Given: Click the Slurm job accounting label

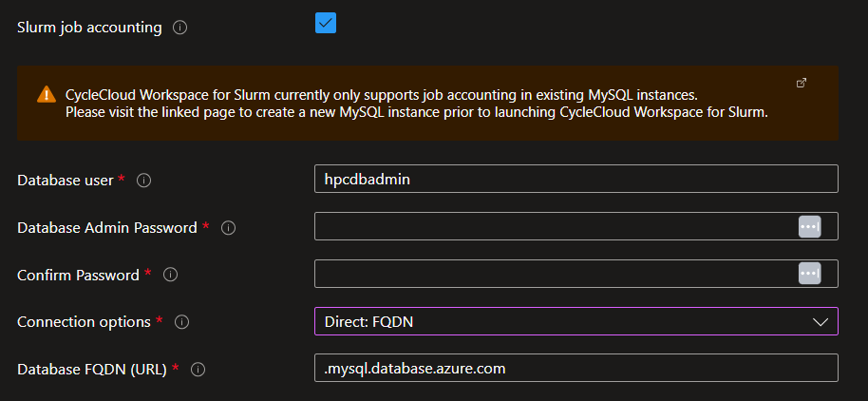Looking at the screenshot, I should [x=89, y=28].
